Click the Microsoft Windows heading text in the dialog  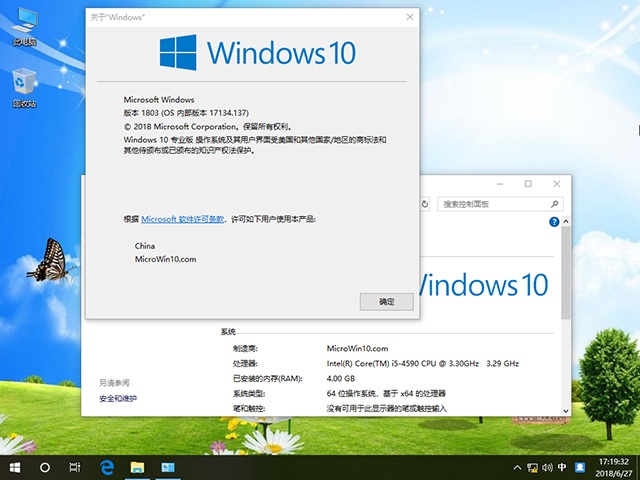(159, 100)
